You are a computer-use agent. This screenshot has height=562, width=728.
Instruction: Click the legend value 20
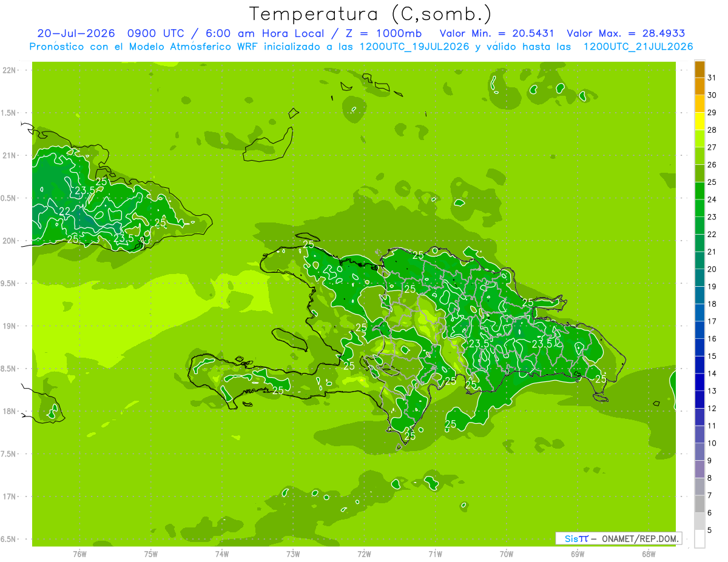(x=712, y=269)
